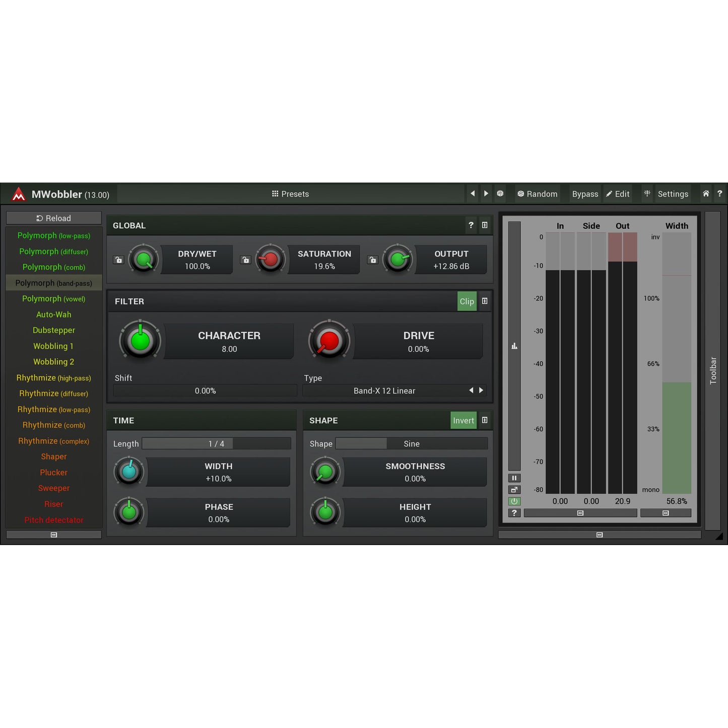
Task: Click the dice icon to randomize
Action: pyautogui.click(x=500, y=193)
